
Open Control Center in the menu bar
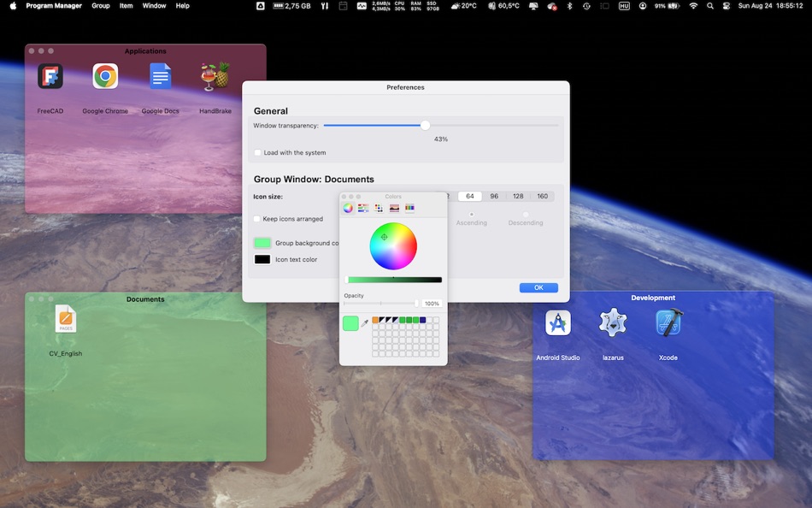point(726,6)
